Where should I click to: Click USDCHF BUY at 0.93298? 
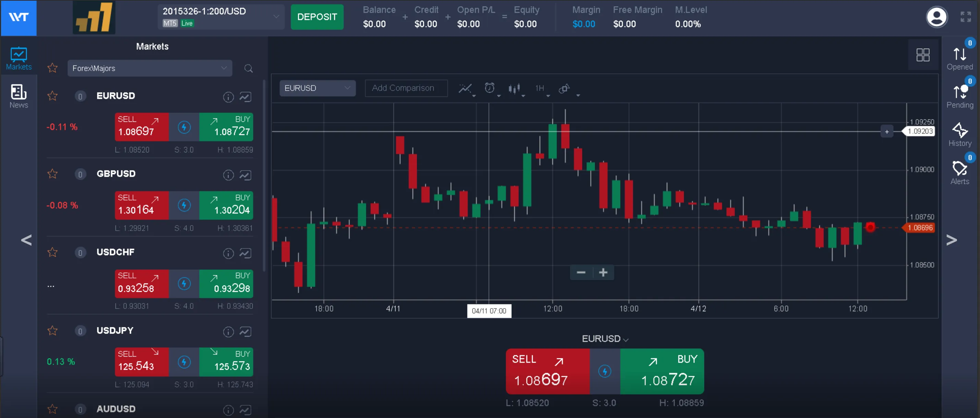tap(226, 283)
